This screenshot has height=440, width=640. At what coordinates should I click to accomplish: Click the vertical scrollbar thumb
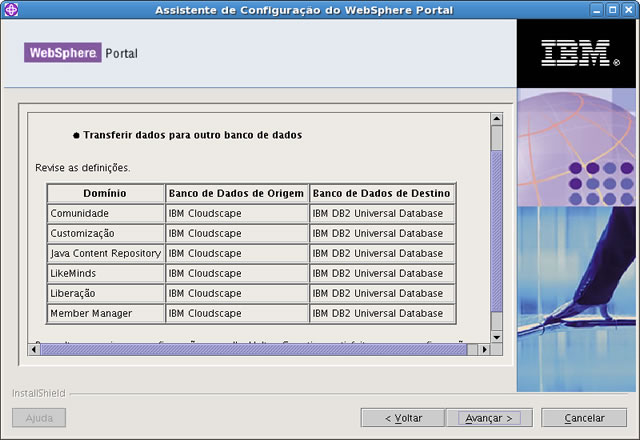[x=496, y=231]
